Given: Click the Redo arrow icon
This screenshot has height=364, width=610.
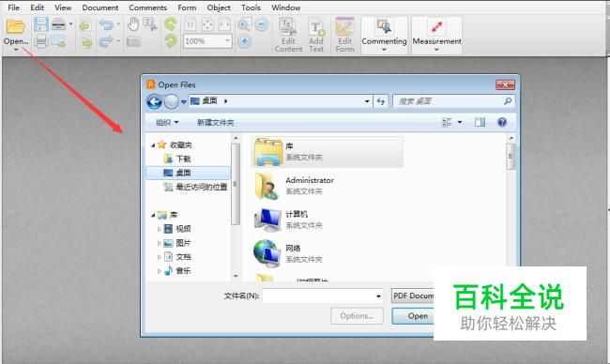Looking at the screenshot, I should 106,41.
